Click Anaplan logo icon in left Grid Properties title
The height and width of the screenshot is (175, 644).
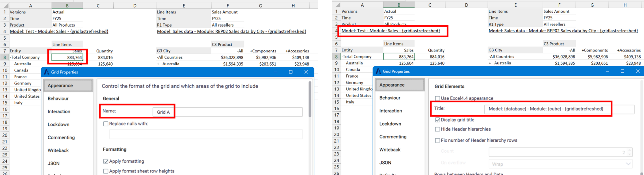pyautogui.click(x=46, y=72)
